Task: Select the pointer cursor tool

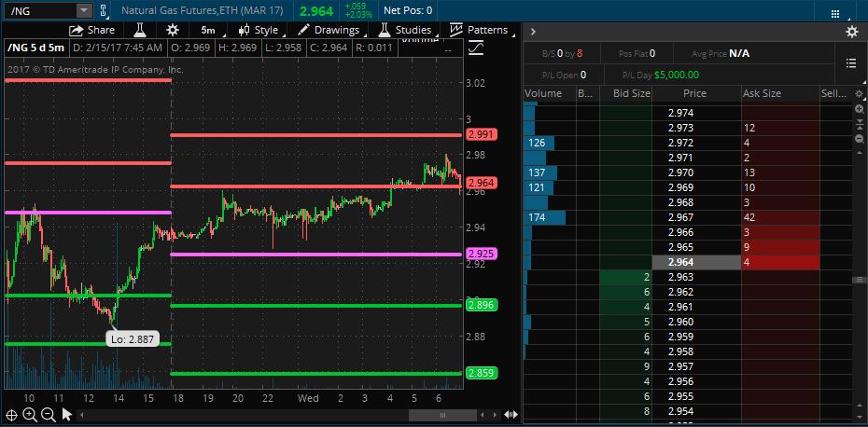Action: pyautogui.click(x=65, y=415)
